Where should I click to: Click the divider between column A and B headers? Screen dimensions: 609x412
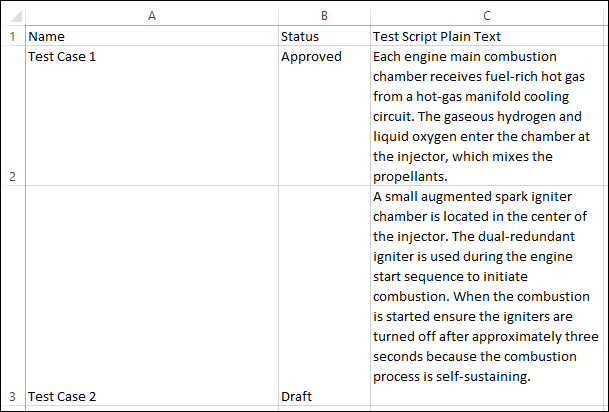(x=278, y=16)
